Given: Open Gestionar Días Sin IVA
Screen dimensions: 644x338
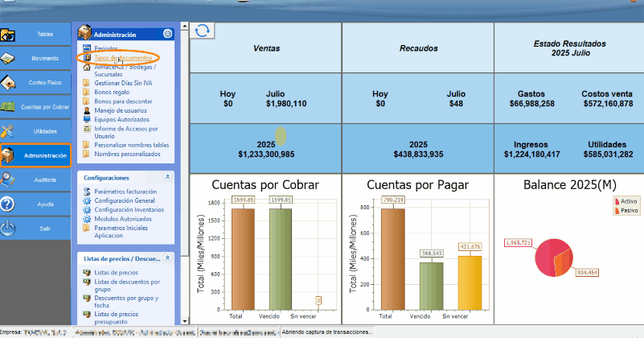Looking at the screenshot, I should (123, 84).
